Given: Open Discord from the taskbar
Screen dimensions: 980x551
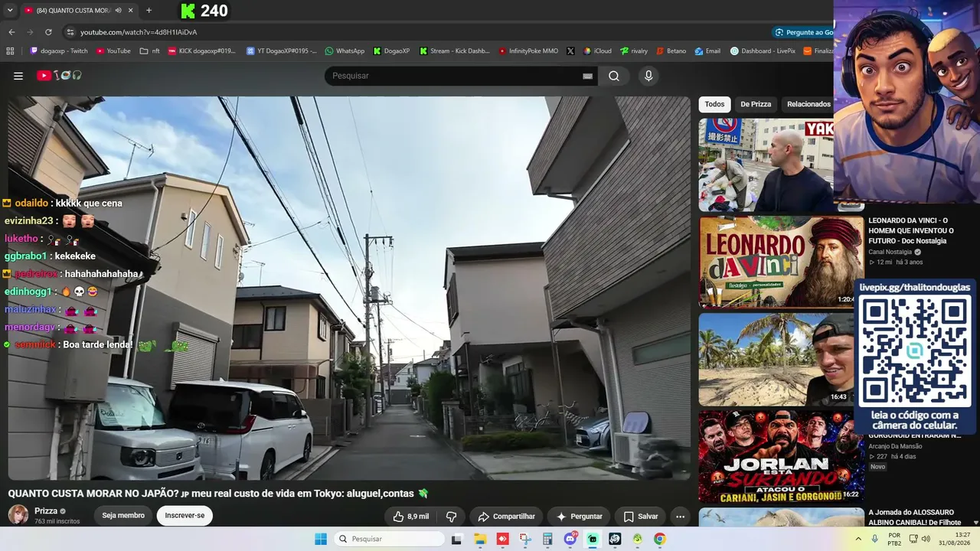Looking at the screenshot, I should click(570, 539).
